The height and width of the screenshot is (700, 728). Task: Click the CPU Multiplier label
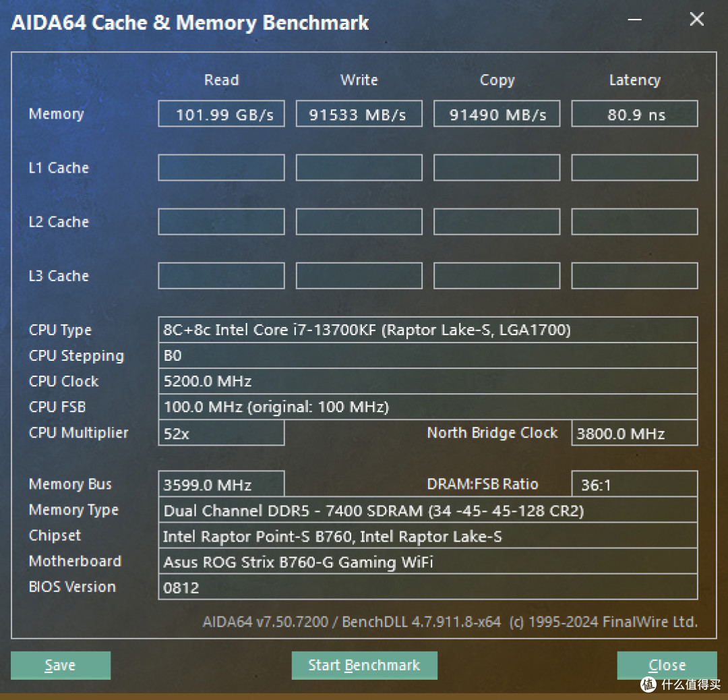tap(78, 433)
